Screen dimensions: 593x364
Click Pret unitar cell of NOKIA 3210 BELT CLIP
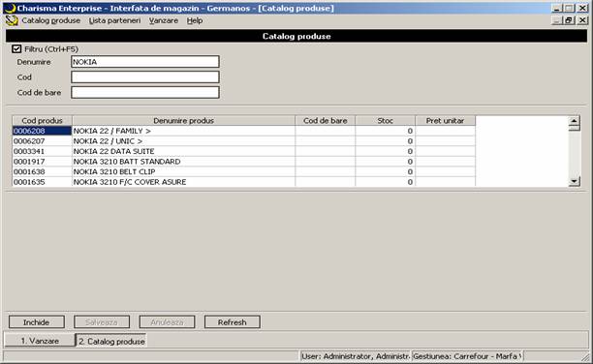click(445, 171)
